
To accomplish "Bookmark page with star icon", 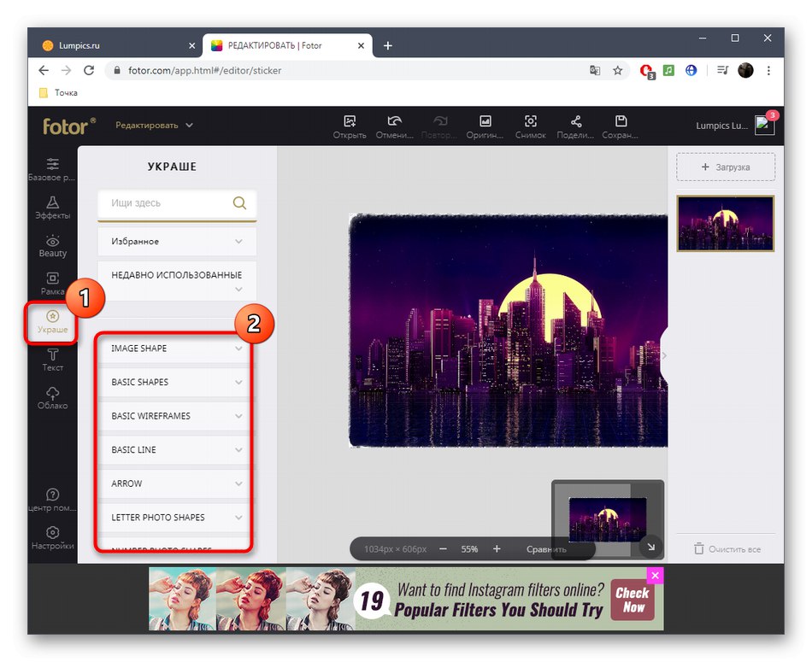I will pos(617,70).
